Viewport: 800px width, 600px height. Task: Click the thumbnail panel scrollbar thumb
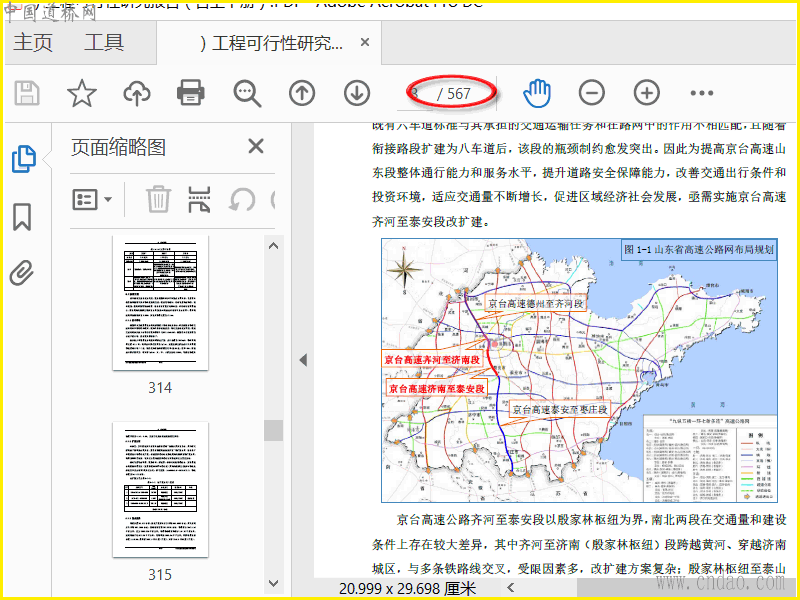[273, 430]
